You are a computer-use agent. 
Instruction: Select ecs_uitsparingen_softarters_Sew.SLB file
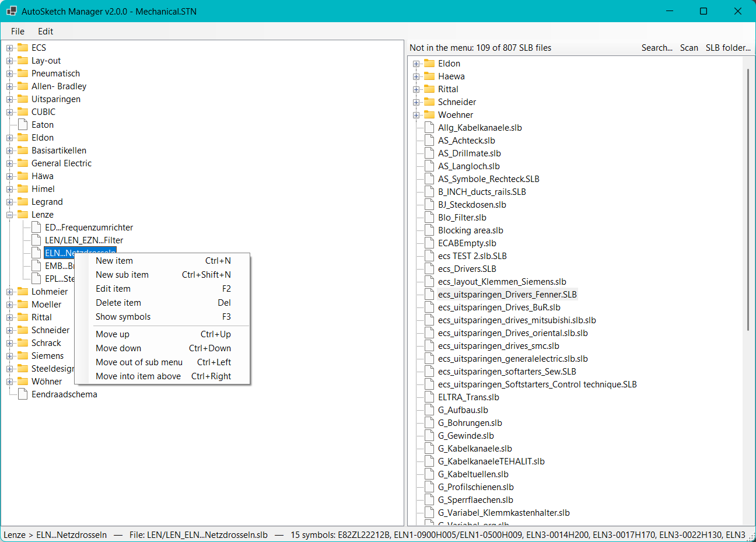pos(507,371)
